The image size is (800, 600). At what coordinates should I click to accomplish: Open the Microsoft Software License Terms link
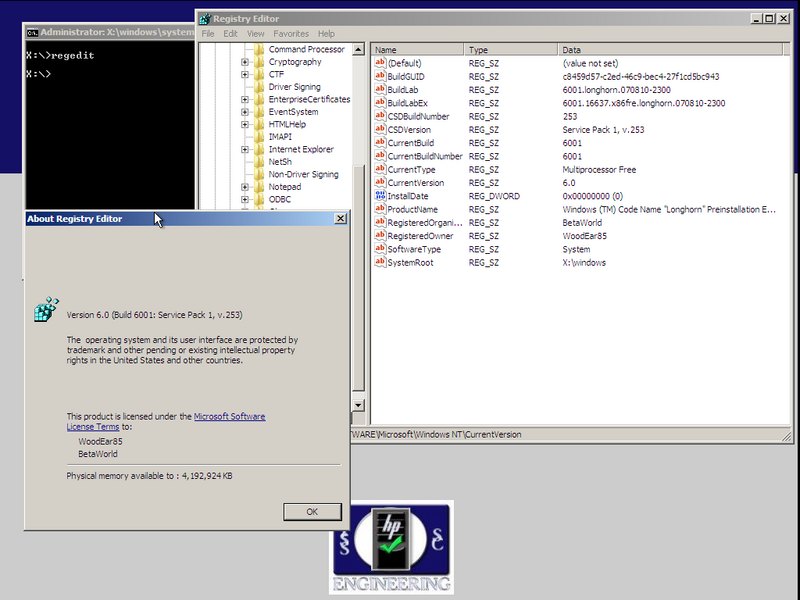click(x=229, y=416)
